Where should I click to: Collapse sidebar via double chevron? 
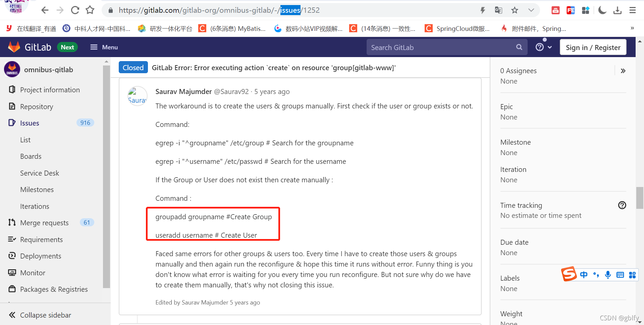coord(12,315)
